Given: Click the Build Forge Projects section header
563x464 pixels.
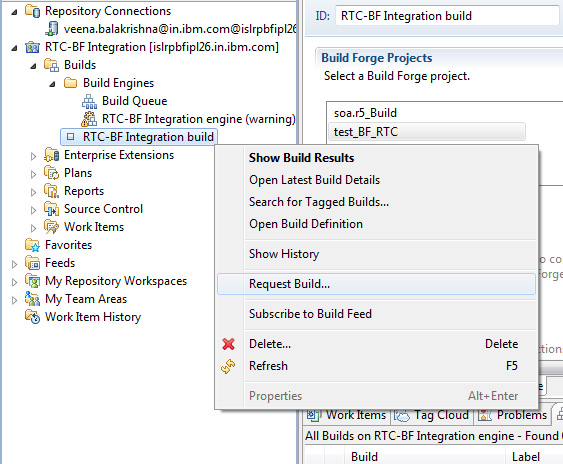Looking at the screenshot, I should 376,58.
